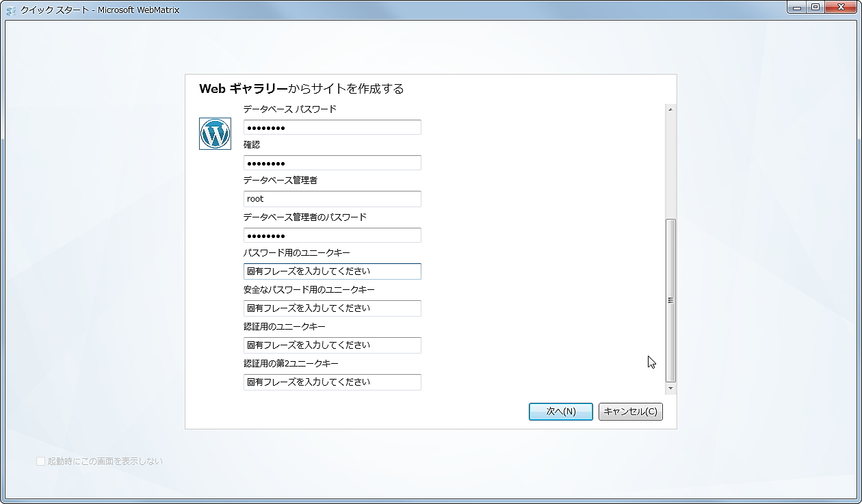This screenshot has width=862, height=504.
Task: Maximize the WebMatrix window
Action: (818, 8)
